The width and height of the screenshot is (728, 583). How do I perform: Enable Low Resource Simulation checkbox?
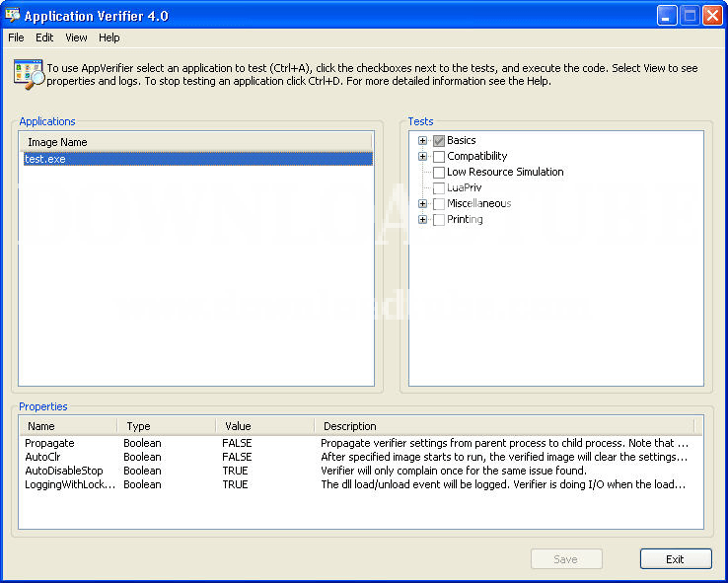coord(439,173)
